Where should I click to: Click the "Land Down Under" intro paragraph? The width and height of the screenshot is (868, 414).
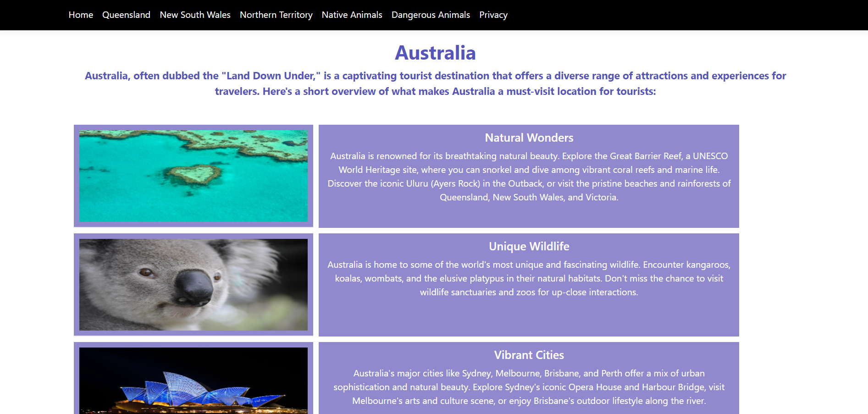click(x=435, y=83)
